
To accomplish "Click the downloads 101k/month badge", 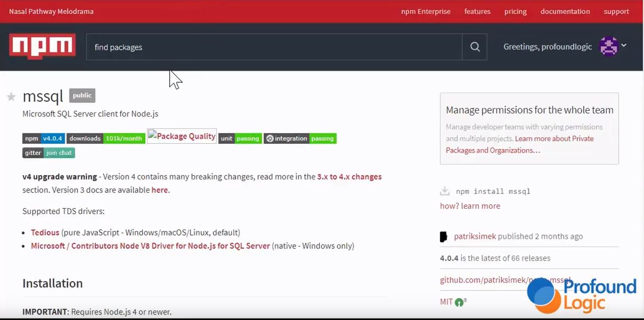I will pos(106,138).
